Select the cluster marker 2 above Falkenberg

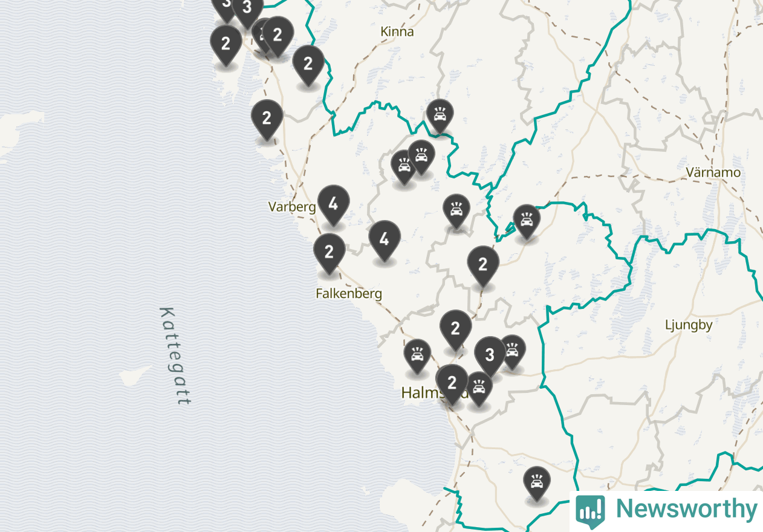click(x=329, y=253)
